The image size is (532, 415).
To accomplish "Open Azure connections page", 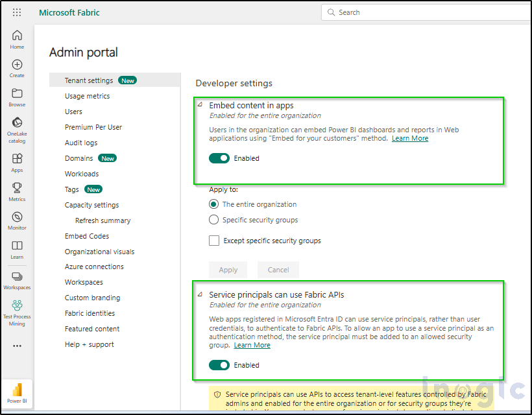I will click(94, 267).
